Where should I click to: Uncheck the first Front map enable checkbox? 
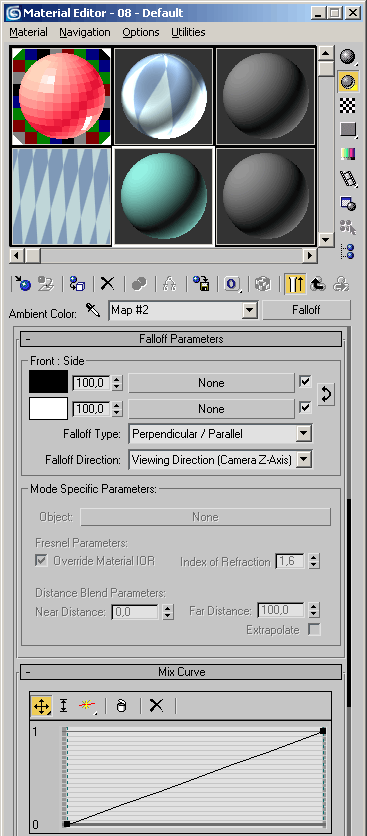[305, 382]
